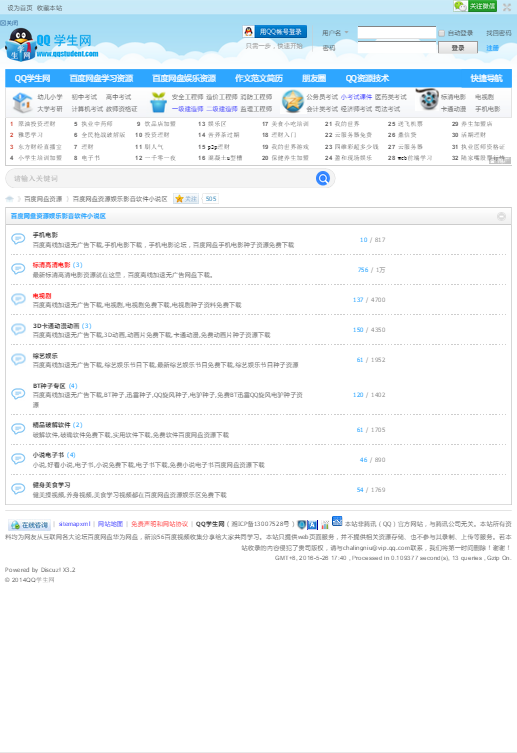Viewport: 517px width, 753px height.
Task: Close the top bar with X icon
Action: [507, 7]
